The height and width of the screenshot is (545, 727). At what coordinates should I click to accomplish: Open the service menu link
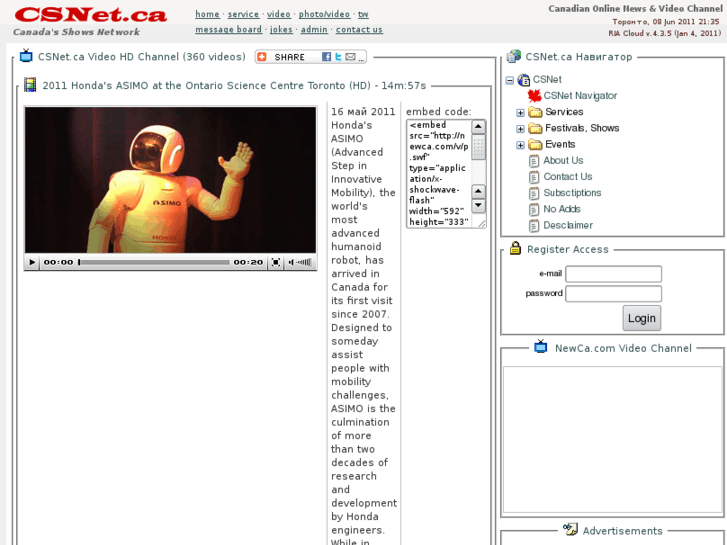[x=243, y=14]
